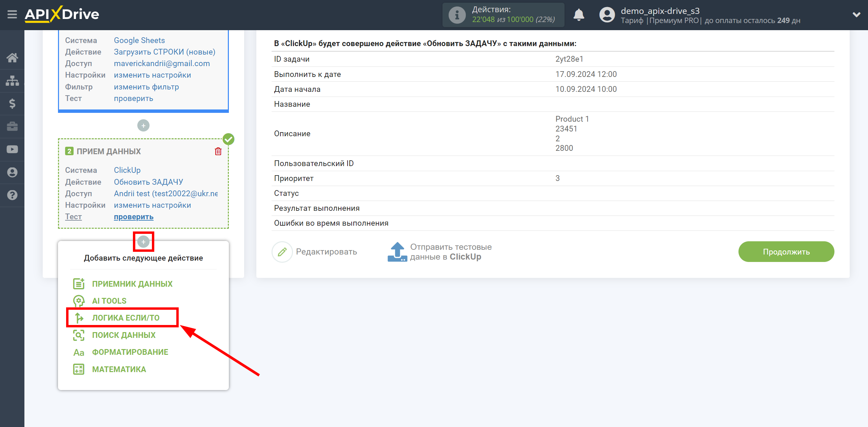Open maverickandrii@gmail.com access link
868x427 pixels.
point(162,63)
